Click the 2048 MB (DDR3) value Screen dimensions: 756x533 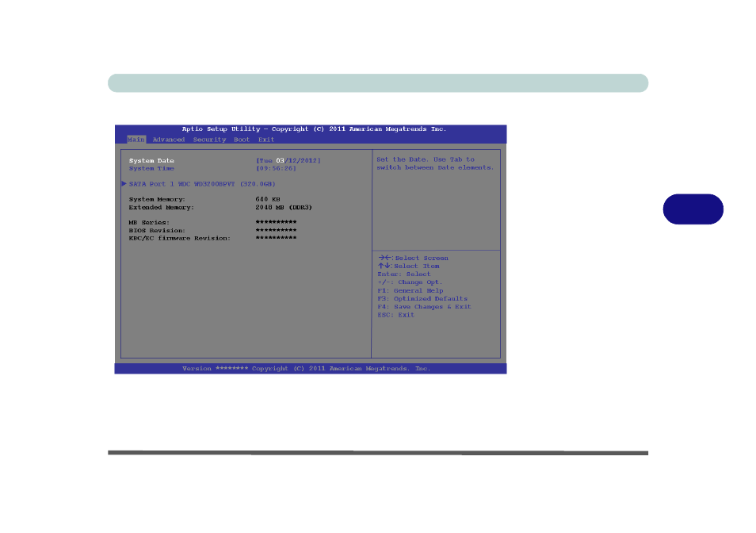[284, 208]
